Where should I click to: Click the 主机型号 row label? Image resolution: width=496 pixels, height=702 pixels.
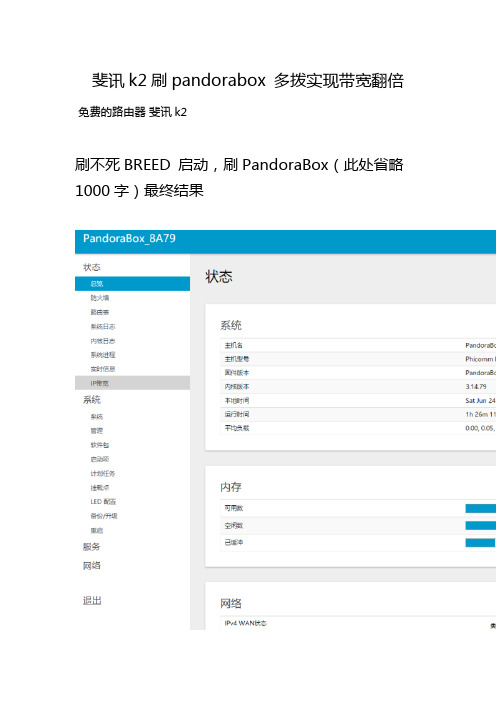[x=236, y=359]
